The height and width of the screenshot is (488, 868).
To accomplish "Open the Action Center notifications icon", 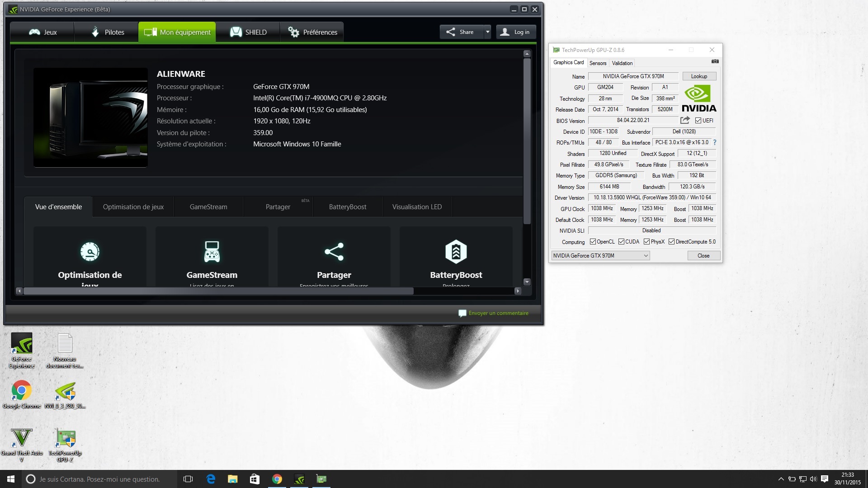I will pyautogui.click(x=824, y=479).
